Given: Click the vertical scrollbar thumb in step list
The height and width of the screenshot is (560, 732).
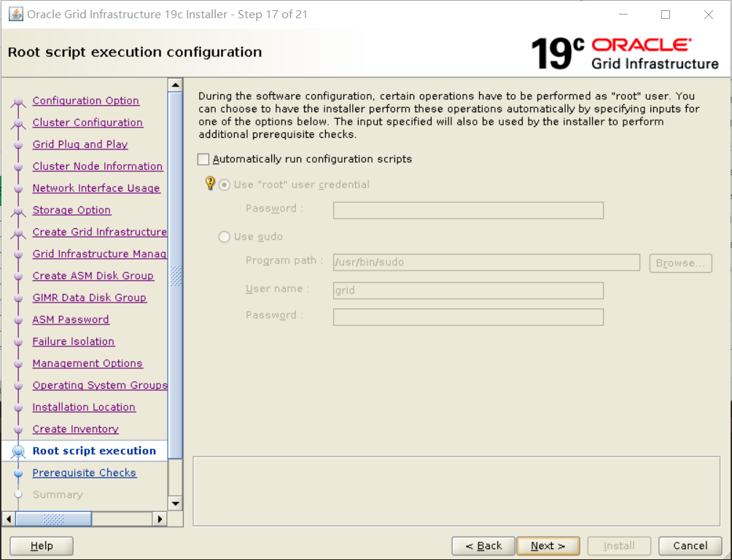Looking at the screenshot, I should point(176,275).
